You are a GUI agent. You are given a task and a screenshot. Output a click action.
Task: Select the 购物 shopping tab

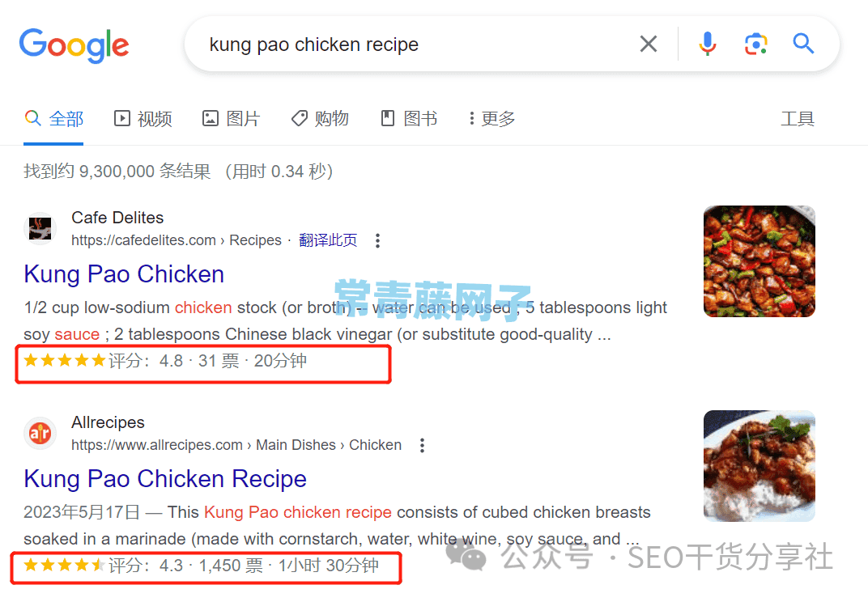[320, 118]
